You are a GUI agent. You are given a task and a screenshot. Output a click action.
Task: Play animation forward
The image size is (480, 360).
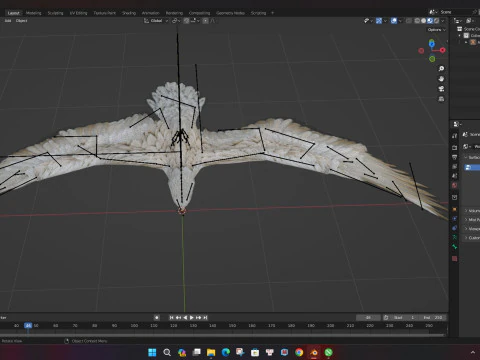tap(192, 318)
